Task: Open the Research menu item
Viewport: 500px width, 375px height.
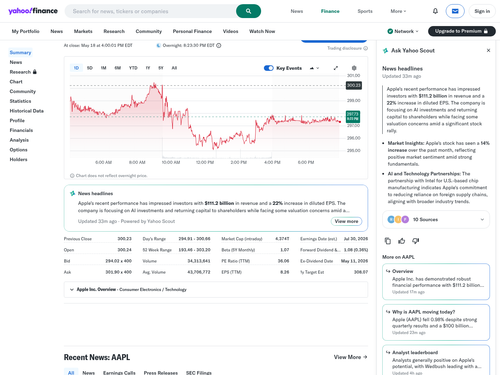Action: 114,31
